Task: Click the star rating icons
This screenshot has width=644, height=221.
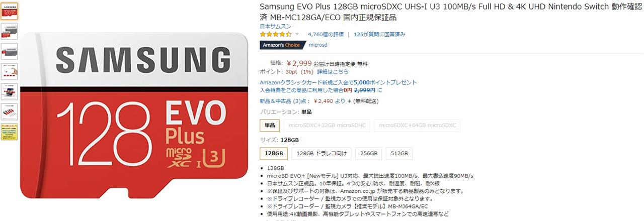Action: (275, 35)
